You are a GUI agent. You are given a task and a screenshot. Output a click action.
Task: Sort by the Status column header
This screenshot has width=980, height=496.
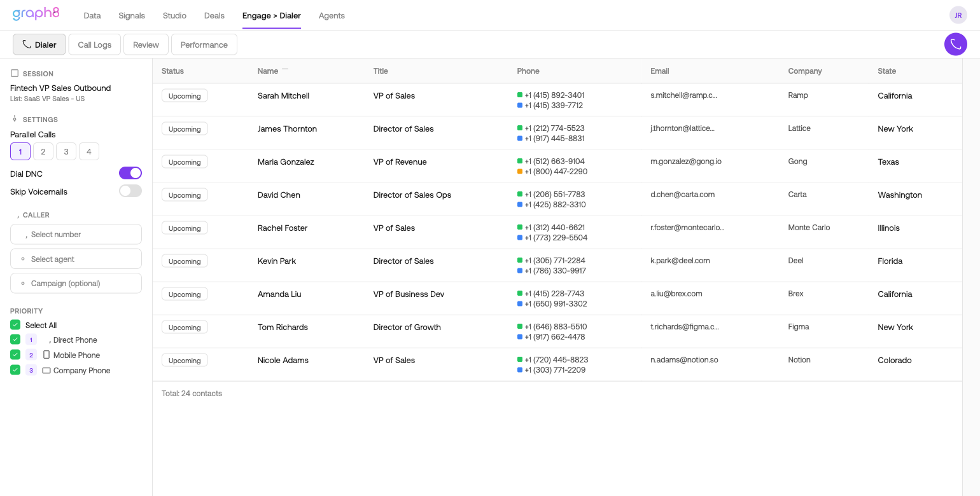[x=172, y=71]
